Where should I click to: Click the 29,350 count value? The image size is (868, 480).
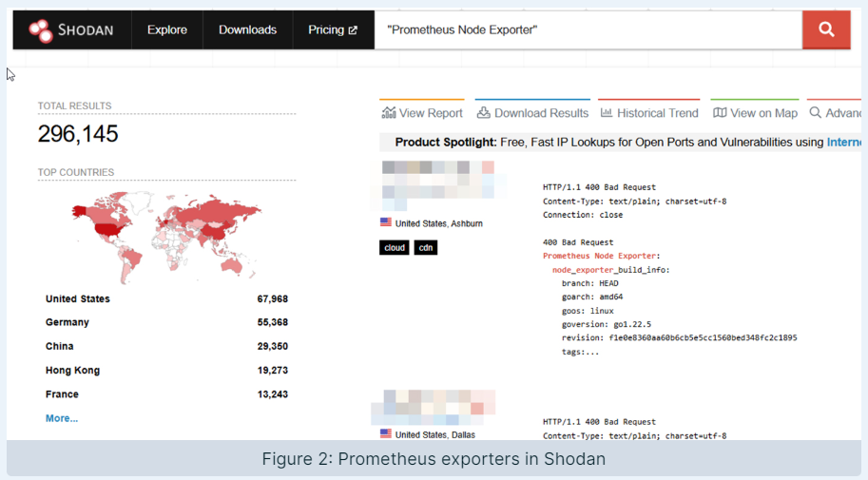pyautogui.click(x=272, y=346)
